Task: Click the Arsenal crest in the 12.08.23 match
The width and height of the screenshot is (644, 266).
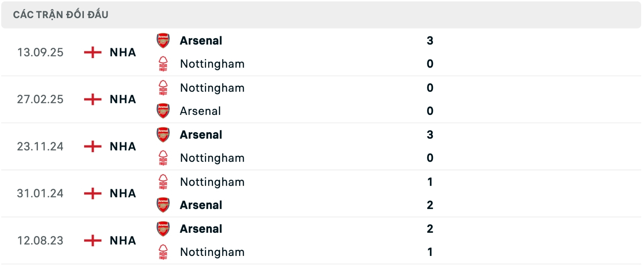Action: point(163,228)
